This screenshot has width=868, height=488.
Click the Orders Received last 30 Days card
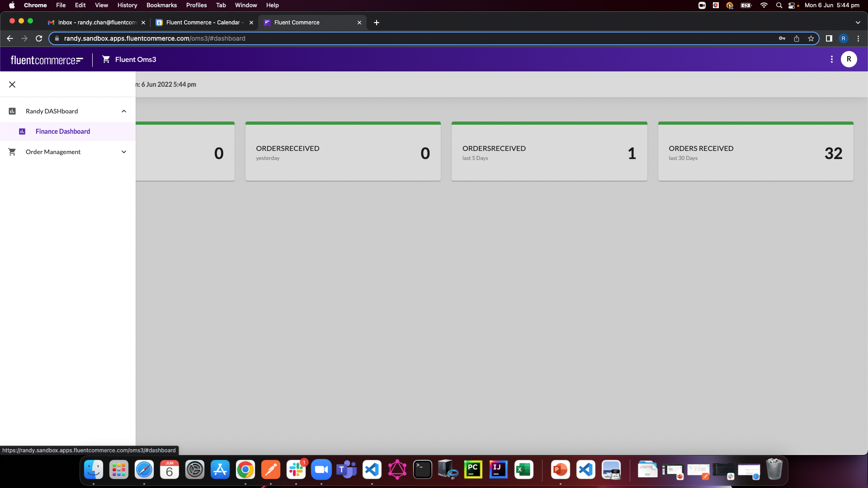(755, 152)
